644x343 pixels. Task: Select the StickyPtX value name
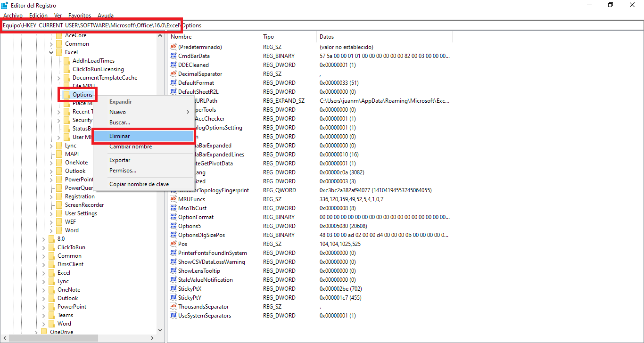click(190, 289)
